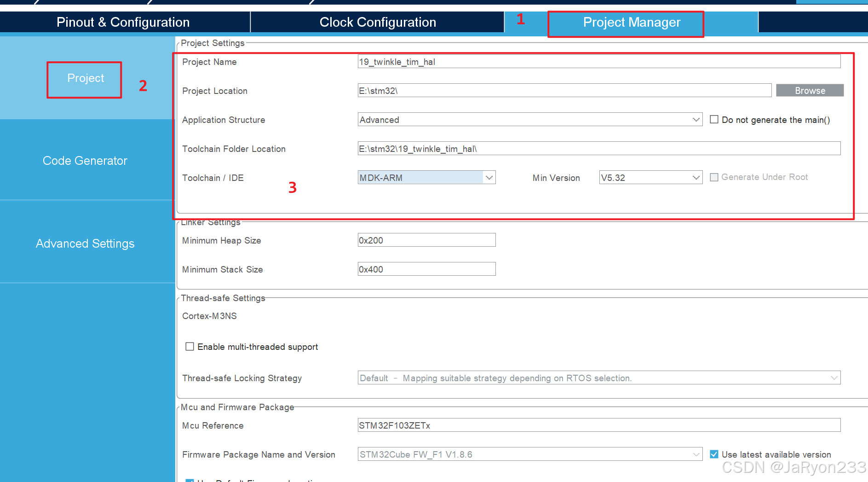The image size is (868, 482).
Task: Open the Min Version dropdown
Action: 650,178
